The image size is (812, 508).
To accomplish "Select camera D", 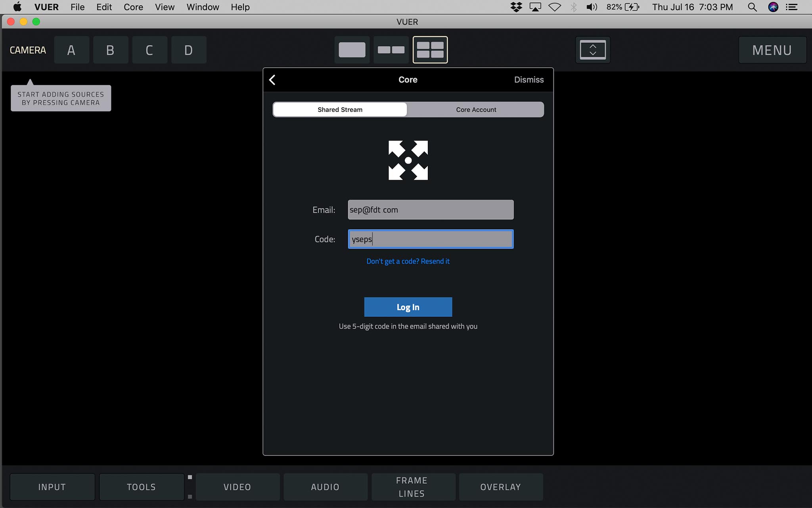I will tap(189, 50).
